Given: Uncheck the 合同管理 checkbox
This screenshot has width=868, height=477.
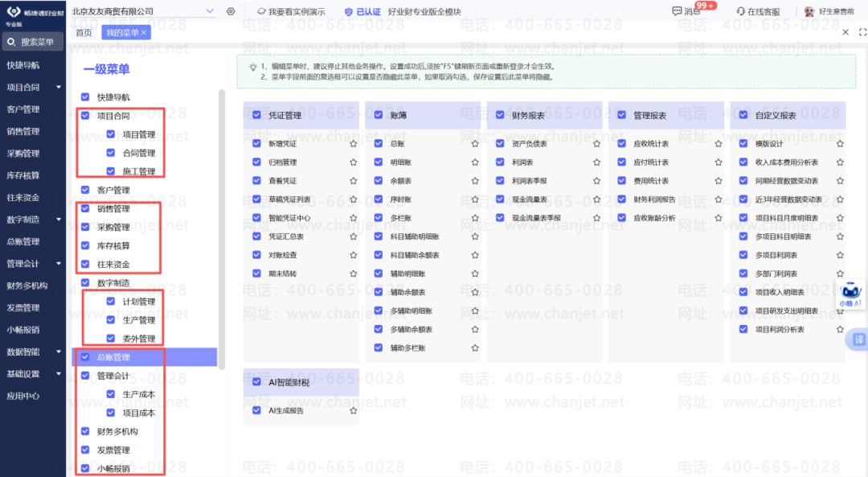Looking at the screenshot, I should [x=111, y=153].
